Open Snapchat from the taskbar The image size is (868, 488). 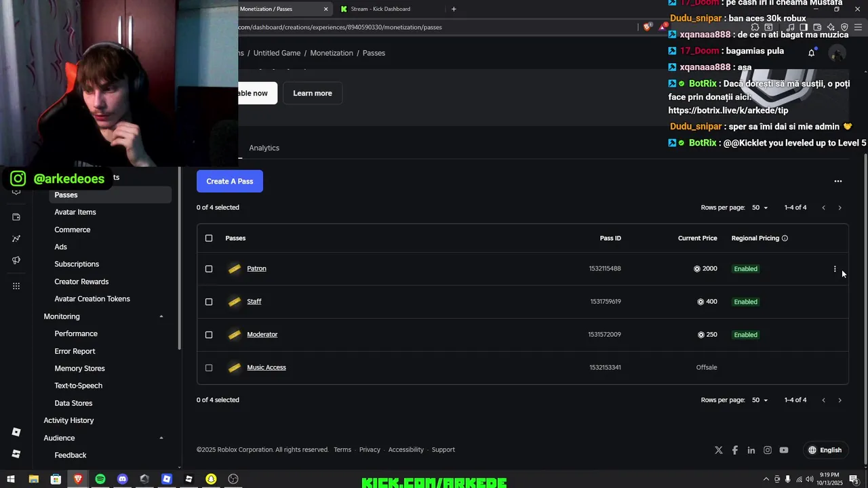coord(211,479)
